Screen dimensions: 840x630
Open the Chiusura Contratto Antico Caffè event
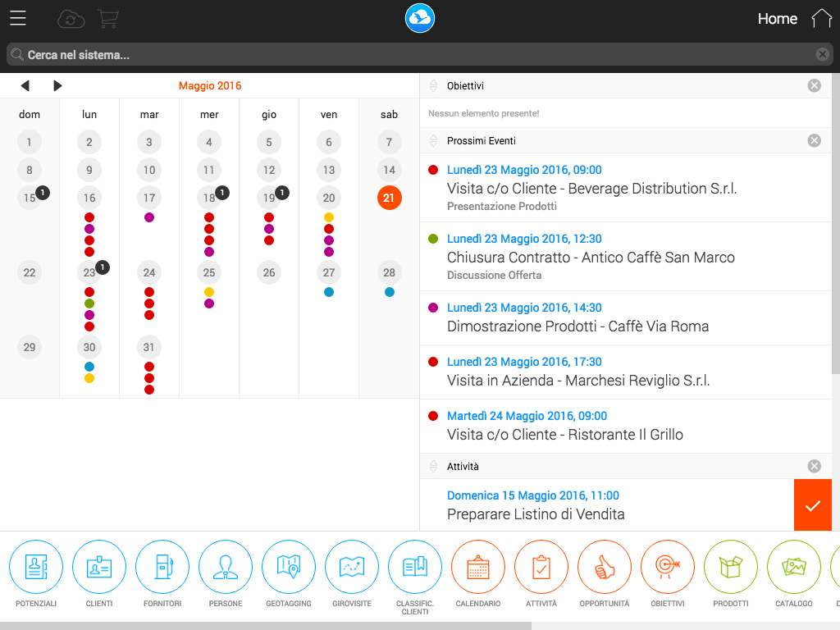point(626,257)
